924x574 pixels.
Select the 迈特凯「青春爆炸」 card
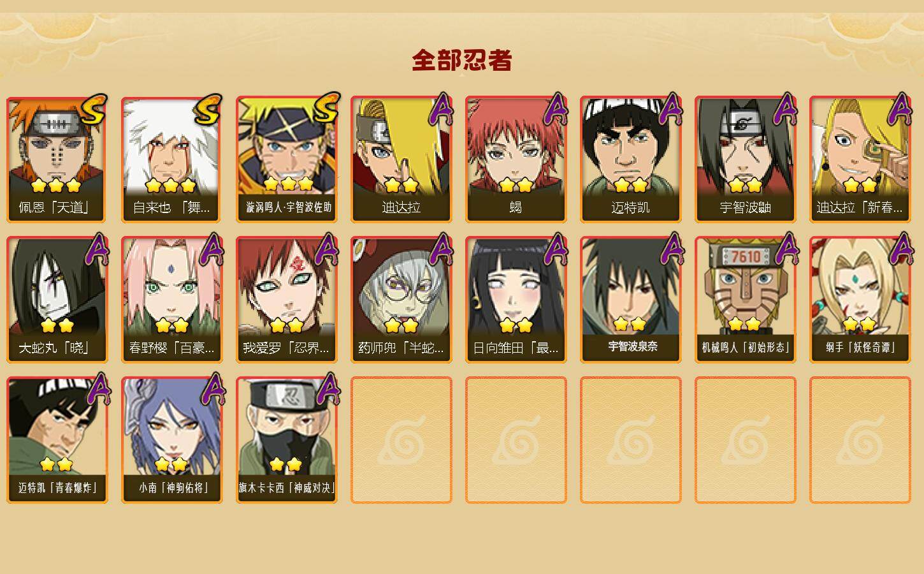57,440
